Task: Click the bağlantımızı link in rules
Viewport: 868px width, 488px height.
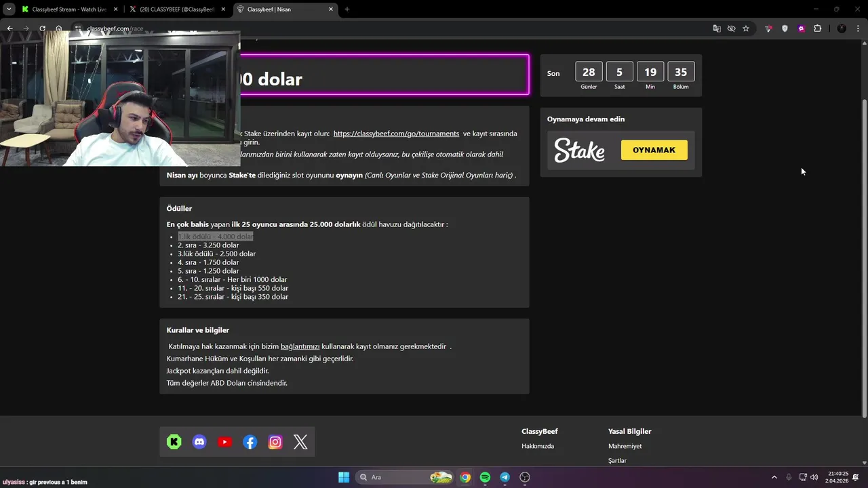Action: 300,346
